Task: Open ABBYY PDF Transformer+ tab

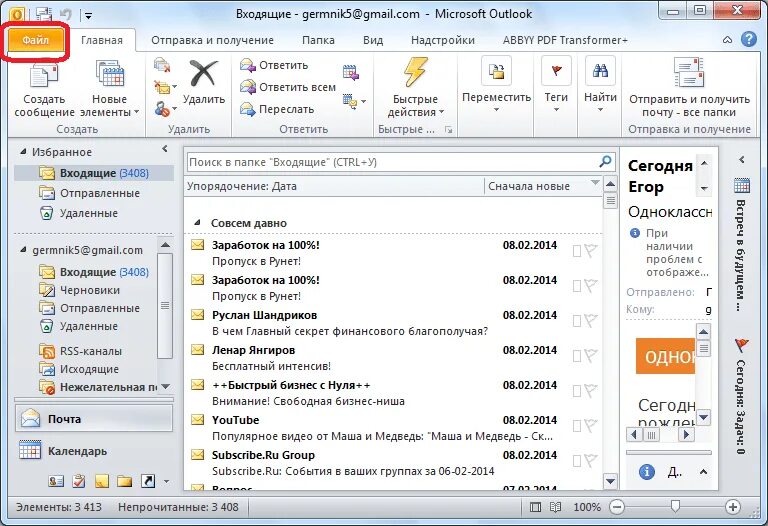Action: click(565, 40)
